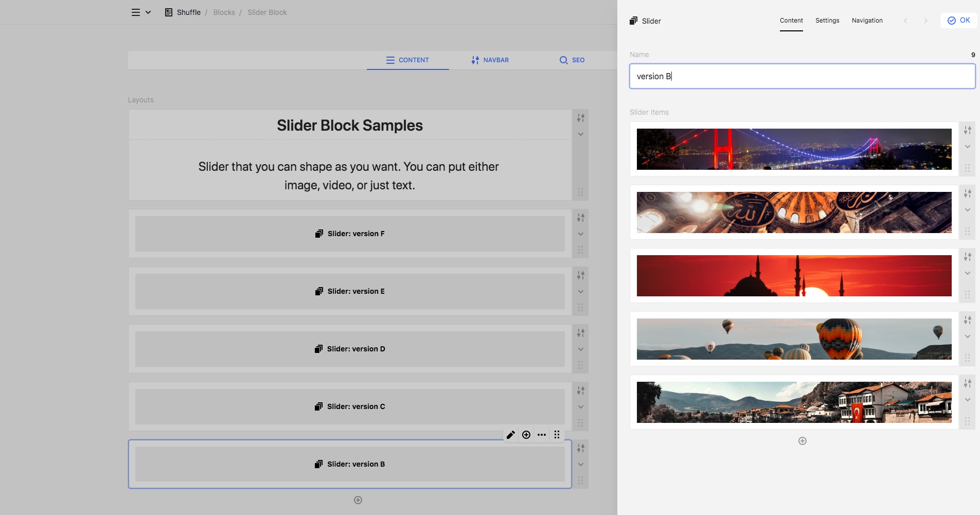Click the add circle icon in block toolbar
980x515 pixels.
tap(526, 435)
